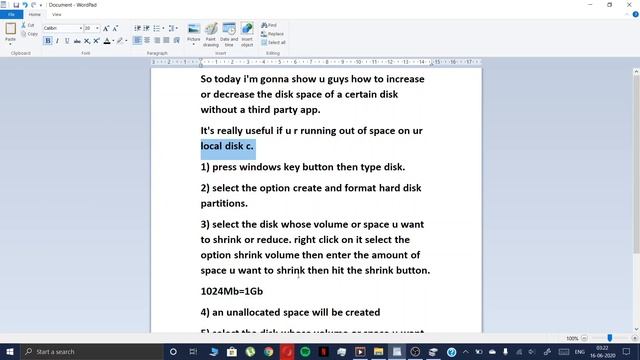Expand highlight color dropdown arrow
This screenshot has height=360, width=640.
click(x=126, y=41)
